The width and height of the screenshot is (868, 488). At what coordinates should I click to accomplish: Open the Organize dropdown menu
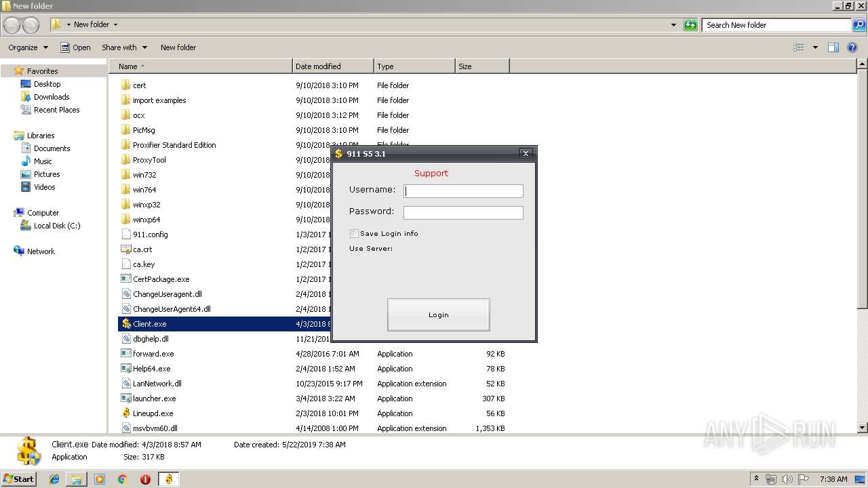tap(28, 47)
